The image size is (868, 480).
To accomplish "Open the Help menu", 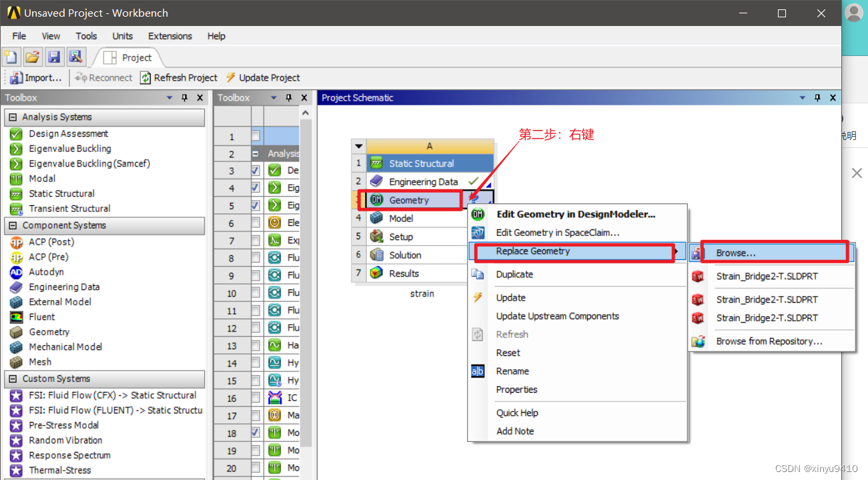I will click(216, 36).
